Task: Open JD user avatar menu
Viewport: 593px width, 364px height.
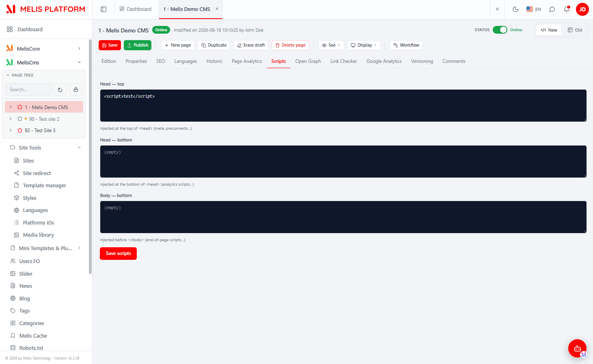Action: (582, 9)
